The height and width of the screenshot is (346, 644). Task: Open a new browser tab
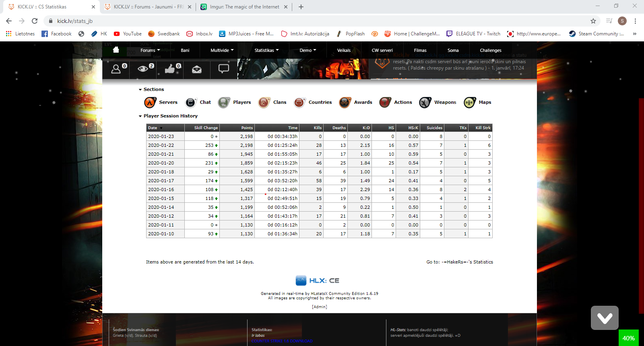coord(301,7)
